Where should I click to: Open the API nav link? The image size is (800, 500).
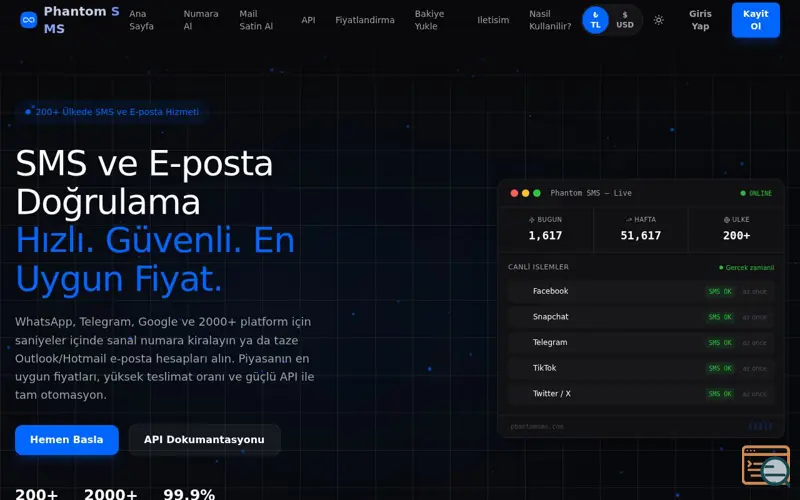(x=308, y=20)
